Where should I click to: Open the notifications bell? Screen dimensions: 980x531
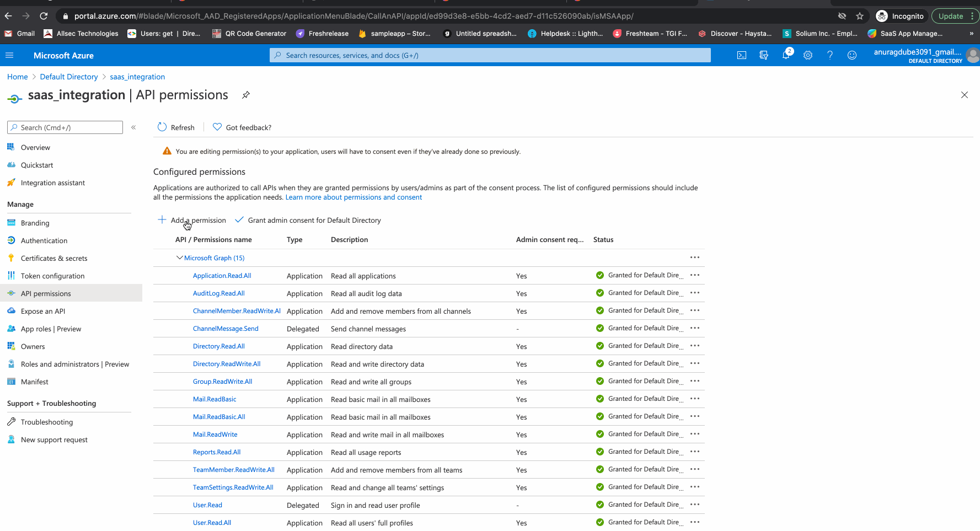click(786, 55)
